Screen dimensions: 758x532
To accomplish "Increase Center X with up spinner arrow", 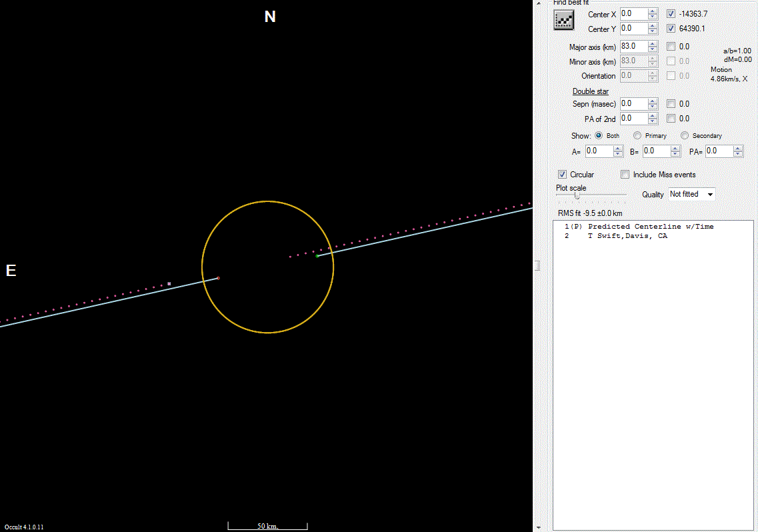I will point(653,11).
